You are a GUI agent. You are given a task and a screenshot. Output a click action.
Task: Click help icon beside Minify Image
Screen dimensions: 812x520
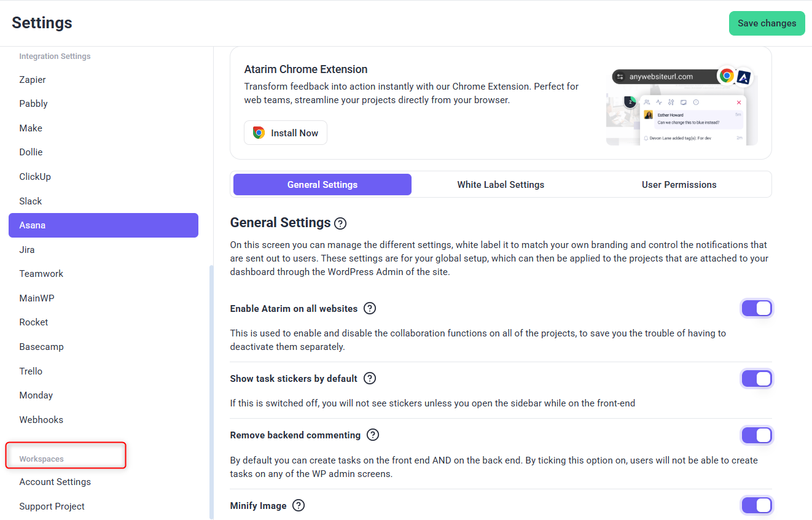[x=299, y=505]
